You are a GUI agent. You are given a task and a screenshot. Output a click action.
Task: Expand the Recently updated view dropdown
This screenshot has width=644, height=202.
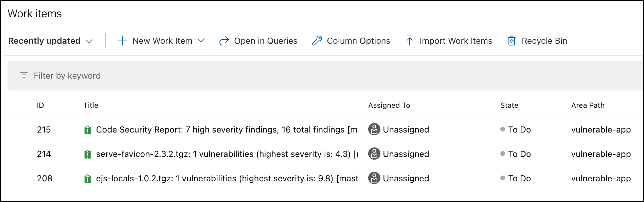pyautogui.click(x=89, y=41)
